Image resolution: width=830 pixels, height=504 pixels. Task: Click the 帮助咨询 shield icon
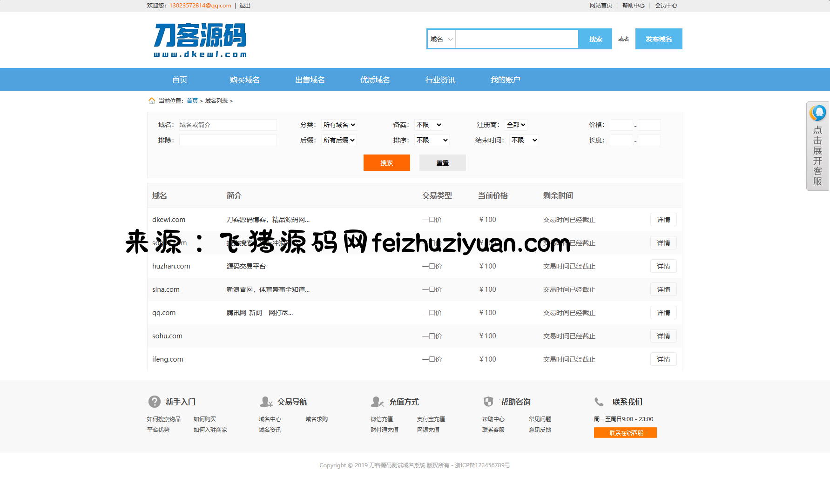click(x=488, y=402)
